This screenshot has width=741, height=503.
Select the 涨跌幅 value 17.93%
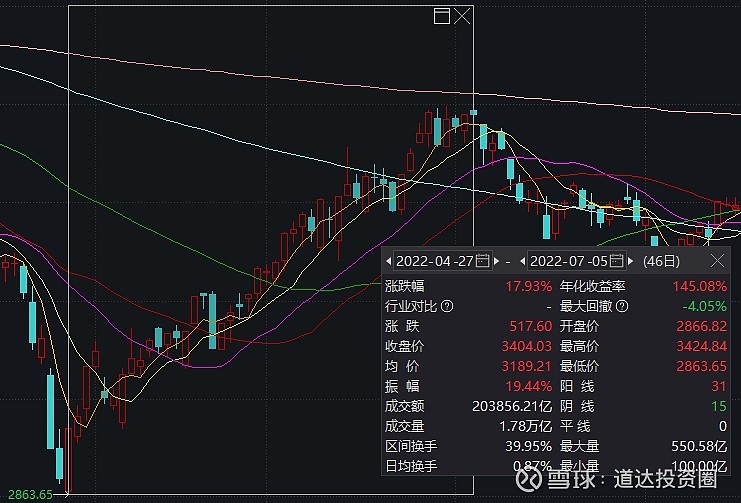coord(528,286)
